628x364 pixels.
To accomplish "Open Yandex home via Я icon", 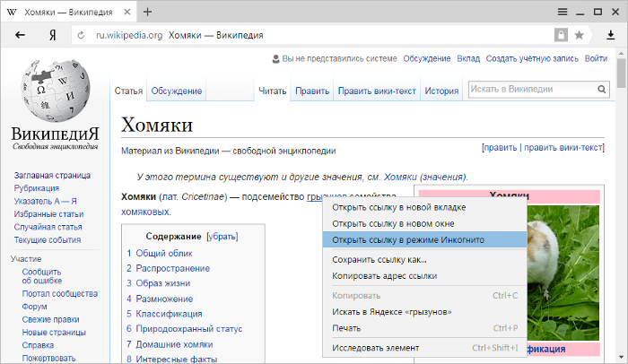I will (x=52, y=35).
